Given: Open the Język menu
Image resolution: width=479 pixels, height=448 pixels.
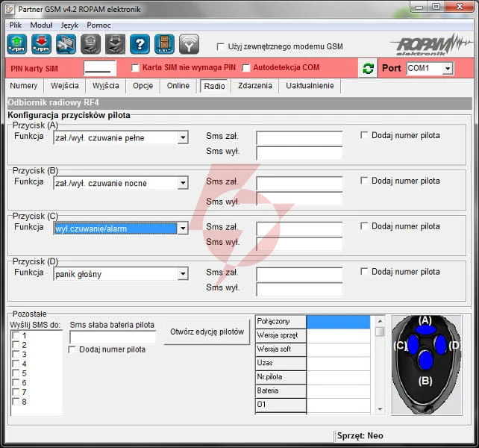Looking at the screenshot, I should point(69,25).
